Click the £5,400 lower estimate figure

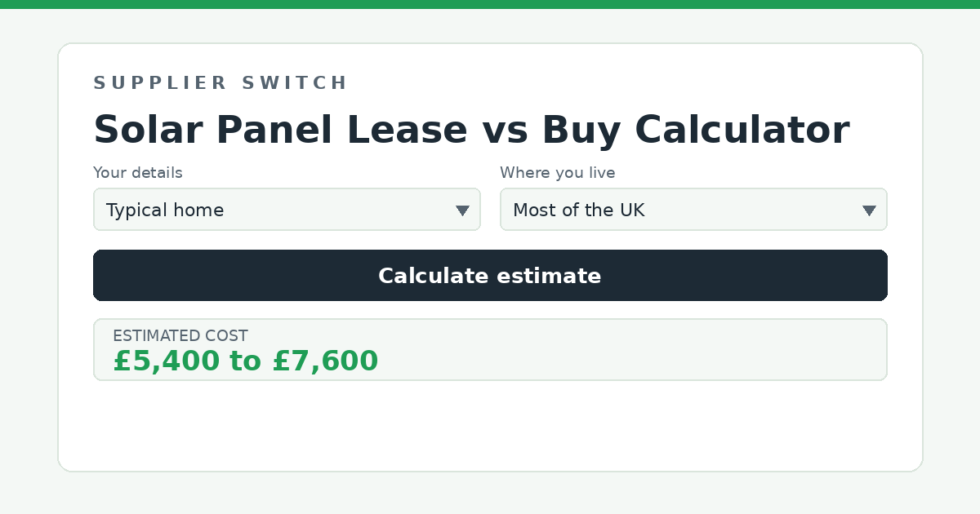click(167, 361)
